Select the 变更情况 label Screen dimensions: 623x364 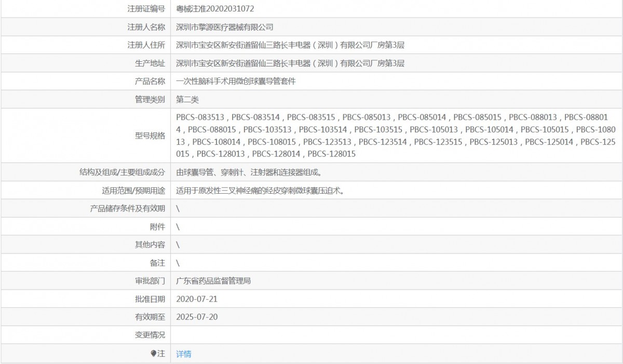point(150,335)
